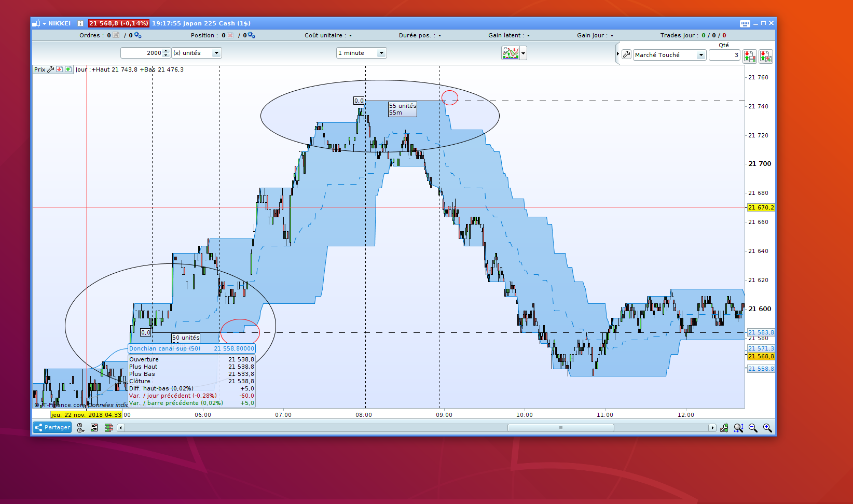Open the '1 minute' timeframe dropdown
The image size is (853, 504).
click(x=362, y=53)
